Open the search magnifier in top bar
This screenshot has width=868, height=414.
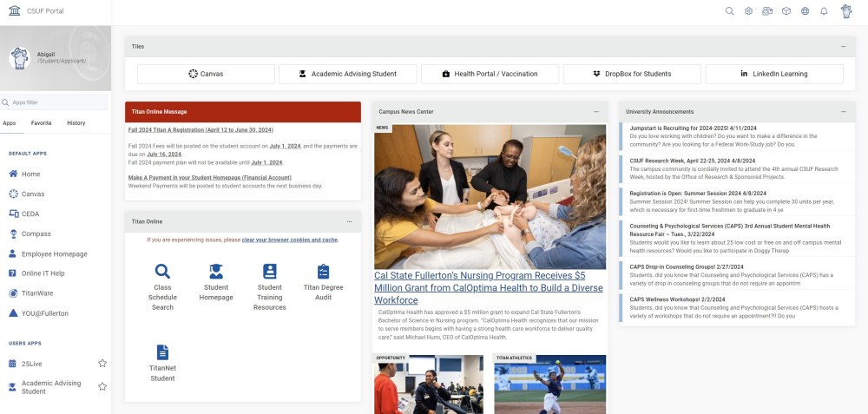point(730,11)
